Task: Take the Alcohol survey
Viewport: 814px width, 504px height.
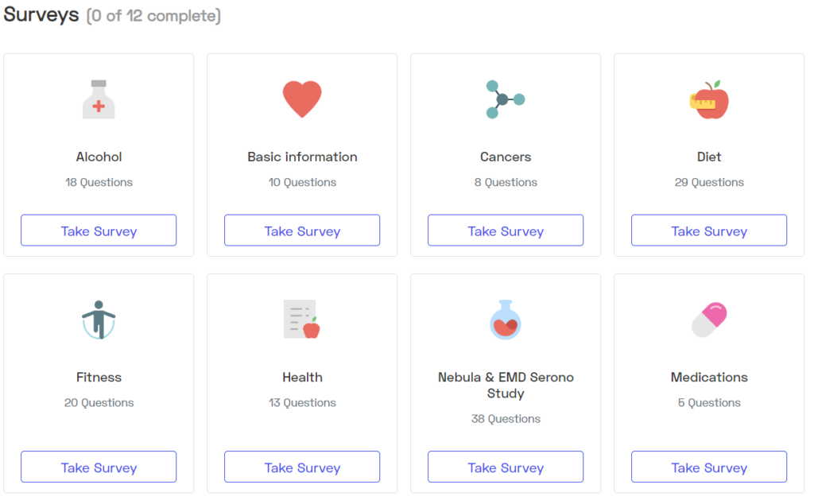Action: (x=99, y=231)
